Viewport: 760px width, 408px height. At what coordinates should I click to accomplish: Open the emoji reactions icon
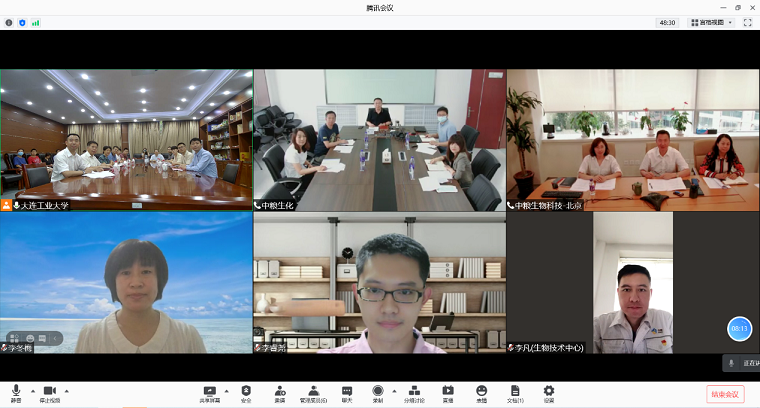pos(481,392)
